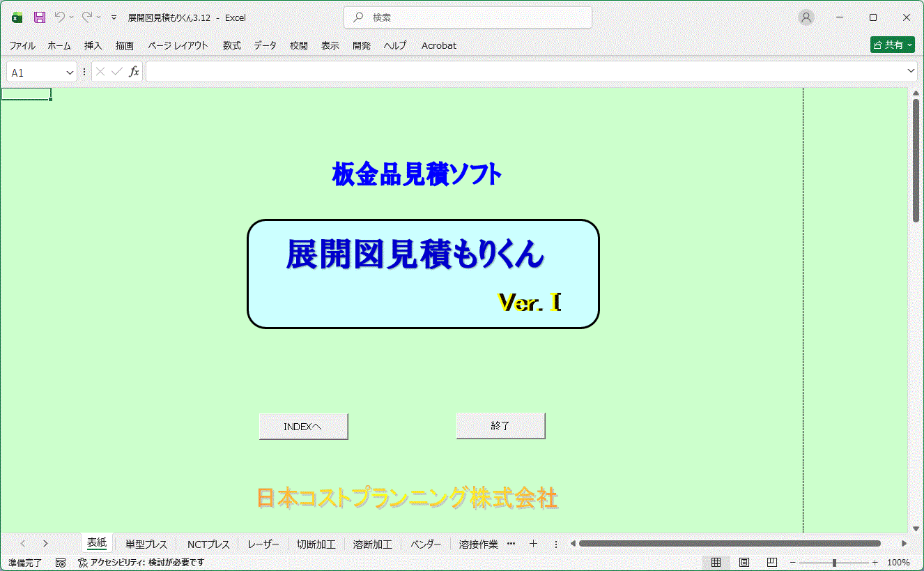The height and width of the screenshot is (571, 924).
Task: Click the 板金品見積ソフト heading text
Action: [417, 174]
